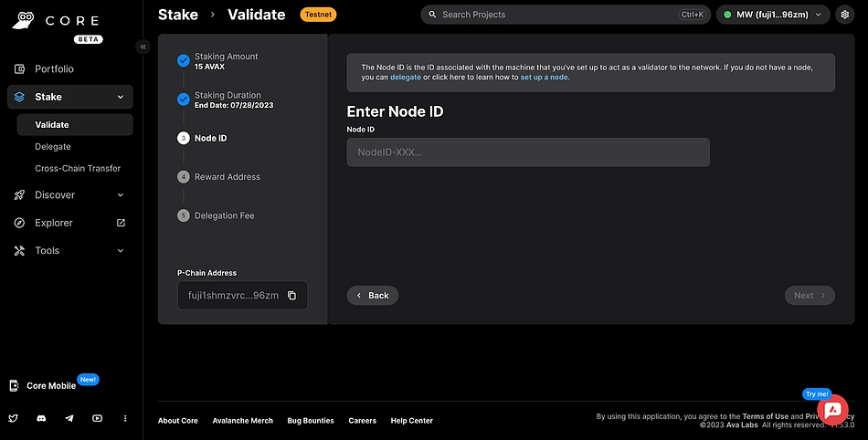Select Delegate in the Stake submenu
The height and width of the screenshot is (440, 868).
click(x=53, y=147)
